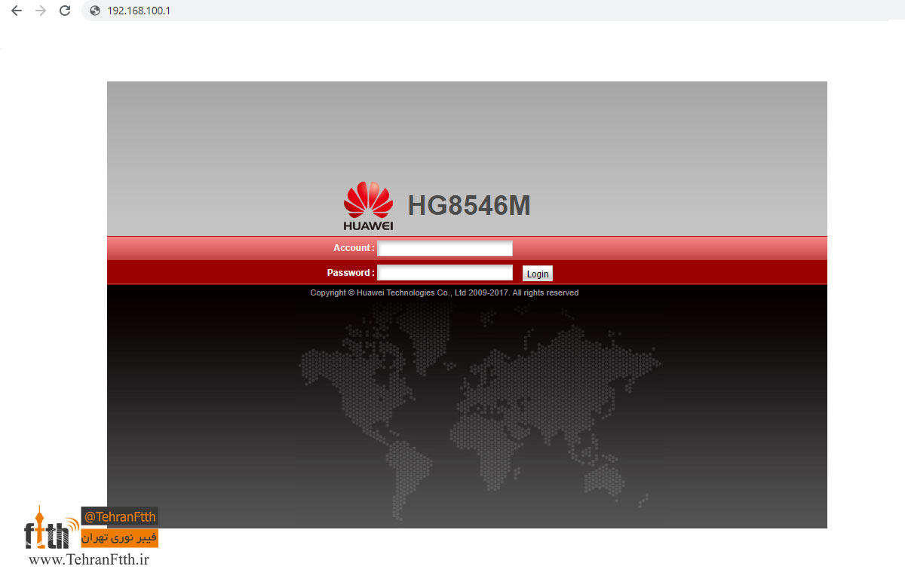Viewport: 905px width, 588px height.
Task: Click the globe site info icon
Action: click(x=94, y=11)
